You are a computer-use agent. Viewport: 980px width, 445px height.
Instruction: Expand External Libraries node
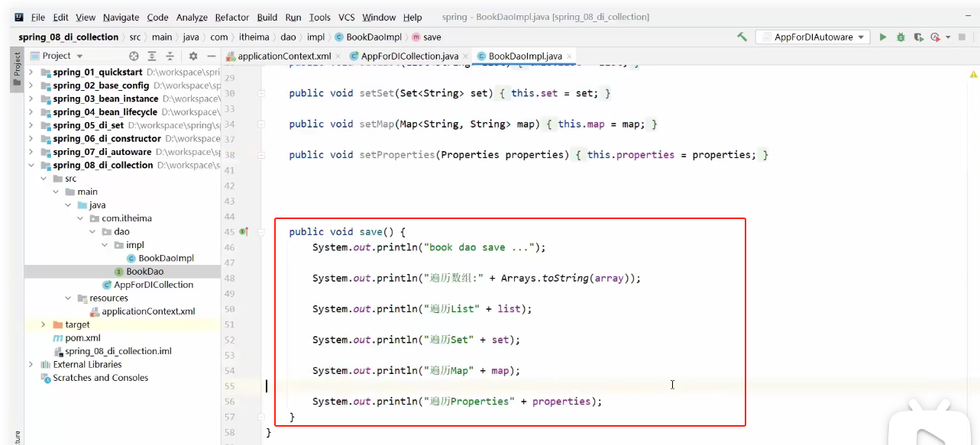pos(31,364)
